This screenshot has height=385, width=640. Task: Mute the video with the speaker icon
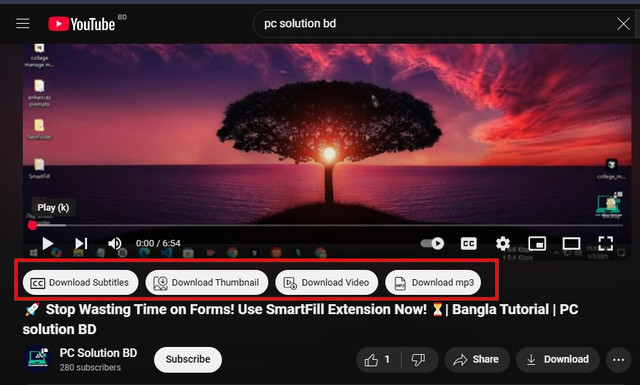click(115, 243)
